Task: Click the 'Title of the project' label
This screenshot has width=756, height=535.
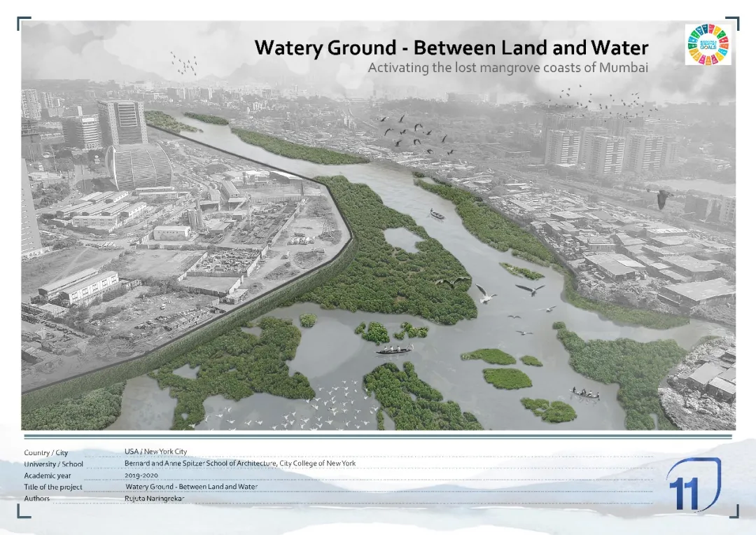Action: (x=53, y=487)
